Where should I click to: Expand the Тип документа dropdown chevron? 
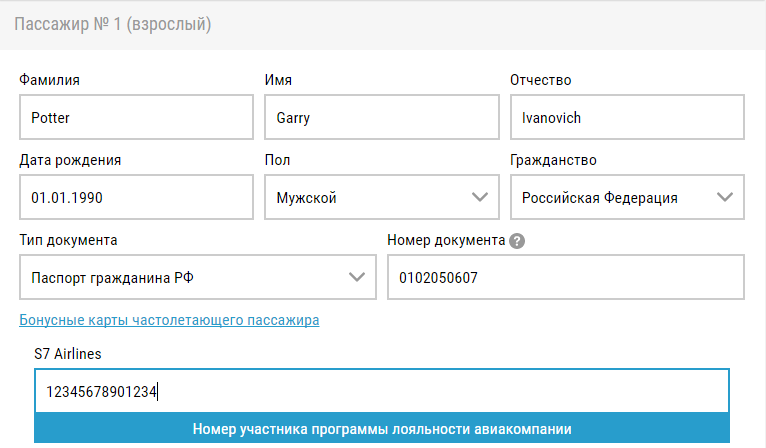coord(357,277)
